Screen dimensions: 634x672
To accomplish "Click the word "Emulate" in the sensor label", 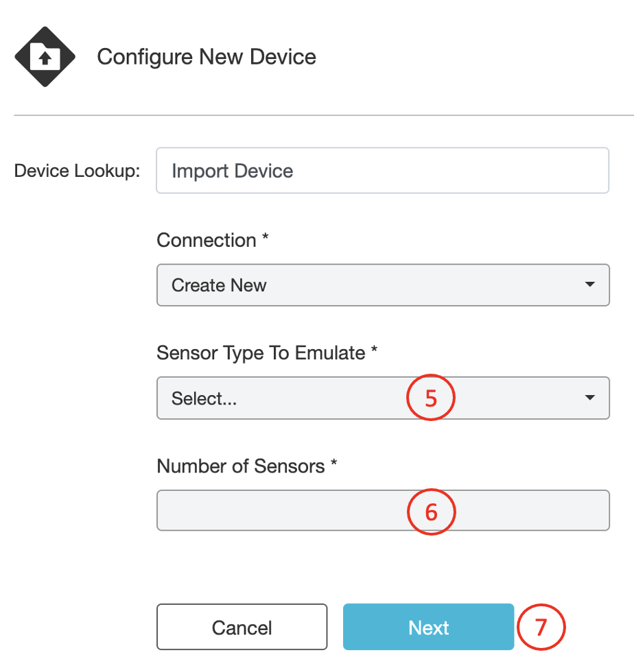I will click(x=329, y=353).
